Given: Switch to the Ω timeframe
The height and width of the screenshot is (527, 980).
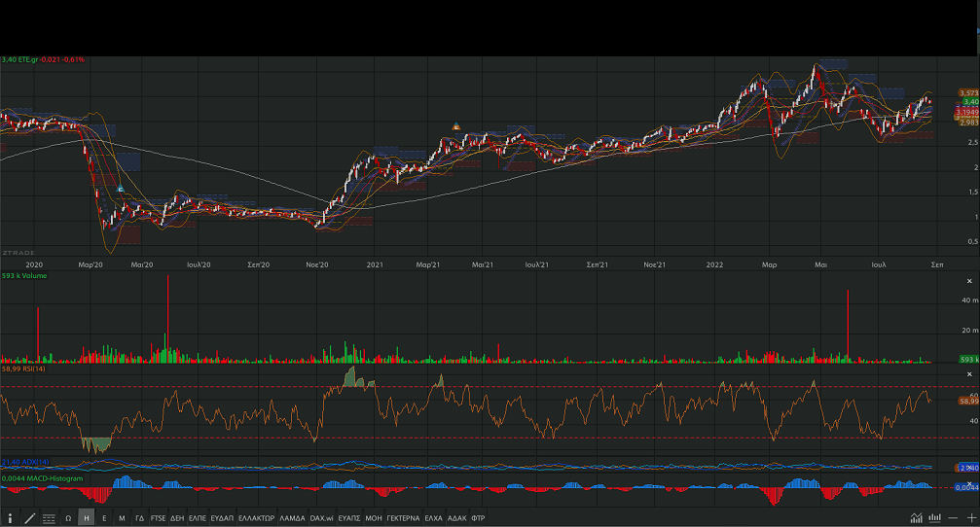Looking at the screenshot, I should click(68, 518).
